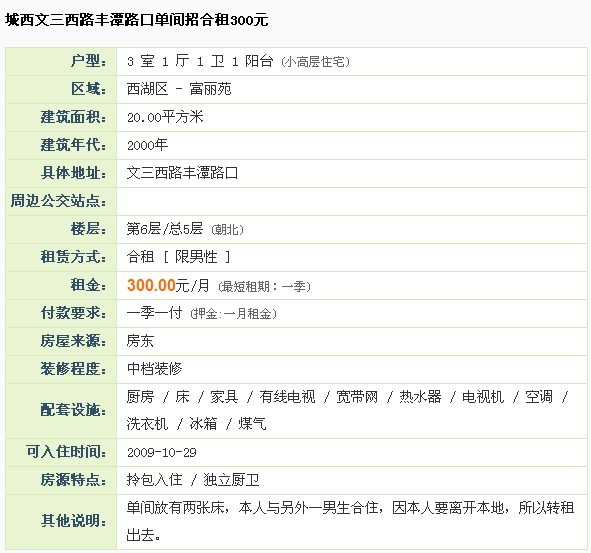Click feature text 拎包入住 / 独立厨卫
591x553 pixels.
(x=193, y=480)
